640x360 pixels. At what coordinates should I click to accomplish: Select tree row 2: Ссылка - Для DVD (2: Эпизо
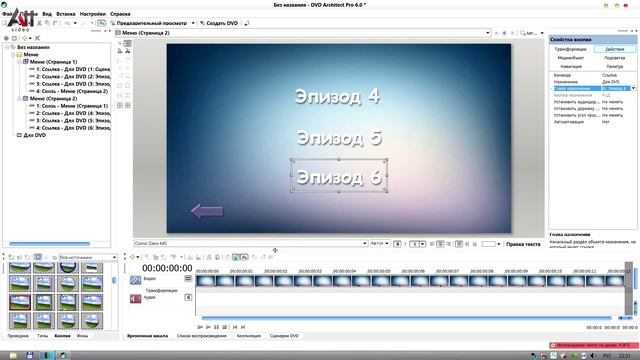point(69,76)
